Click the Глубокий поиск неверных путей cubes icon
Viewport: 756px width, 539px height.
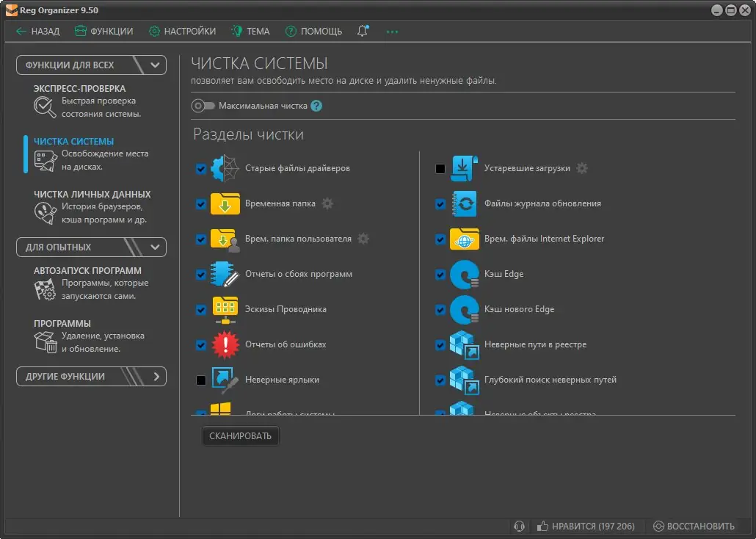(465, 380)
